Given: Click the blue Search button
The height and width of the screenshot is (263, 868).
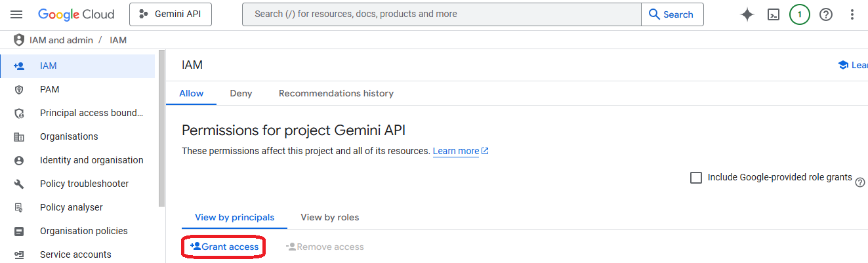Looking at the screenshot, I should (x=672, y=14).
